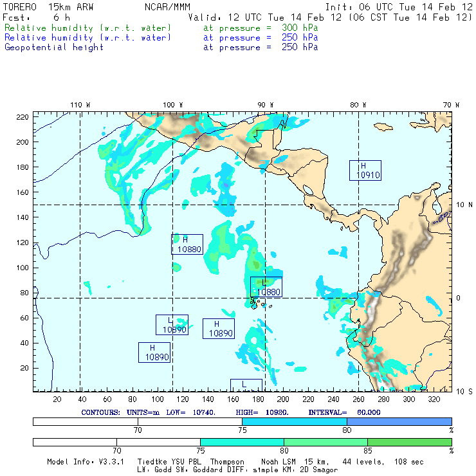Image resolution: width=476 pixels, height=476 pixels.
Task: Select the L 10890 low-pressure label box
Action: (x=172, y=325)
